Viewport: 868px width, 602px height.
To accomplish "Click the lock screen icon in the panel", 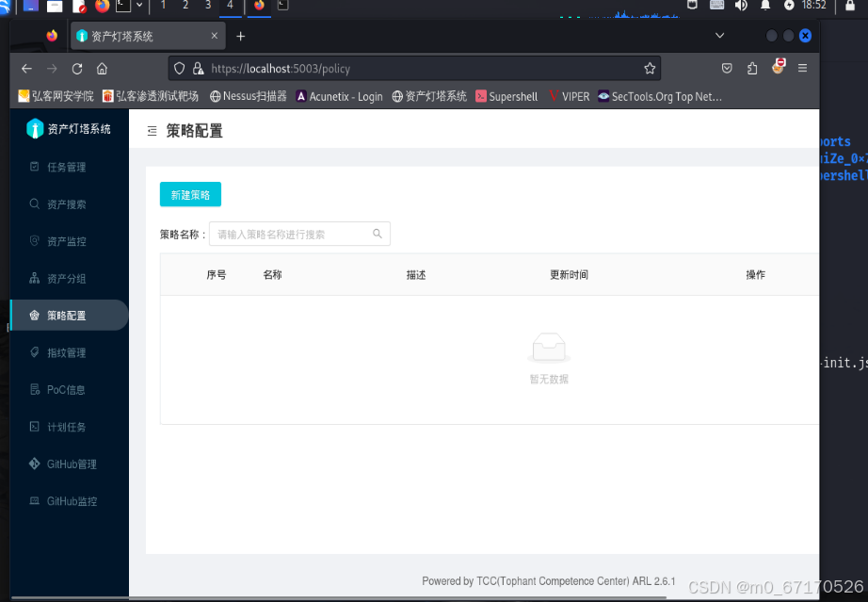I will coord(850,6).
